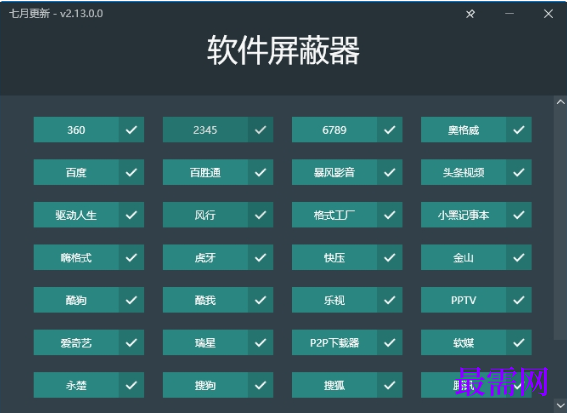The height and width of the screenshot is (413, 567).
Task: Uncheck the 格式工厂 checkmark
Action: pyautogui.click(x=389, y=215)
